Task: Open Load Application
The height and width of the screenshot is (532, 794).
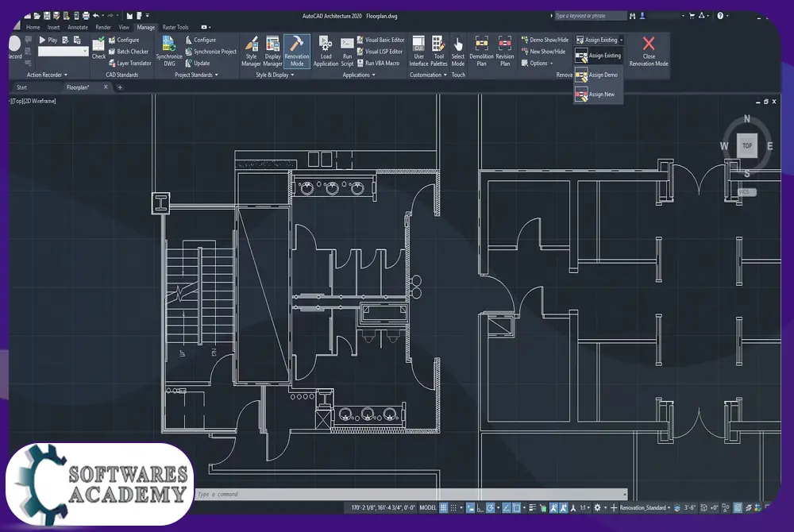Action: tap(326, 51)
